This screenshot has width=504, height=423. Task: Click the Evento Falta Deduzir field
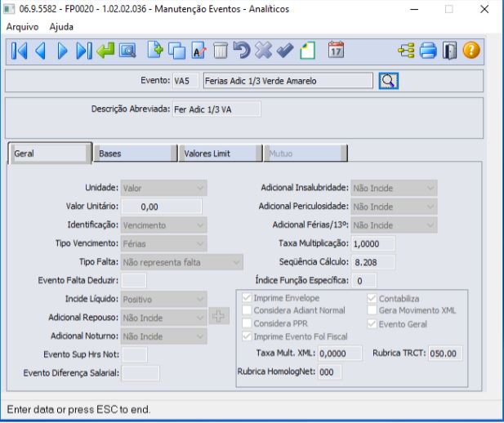(134, 281)
